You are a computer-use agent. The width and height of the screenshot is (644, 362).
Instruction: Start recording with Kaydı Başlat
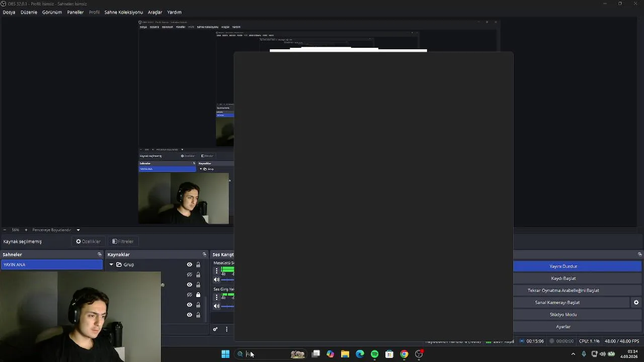[578, 279]
